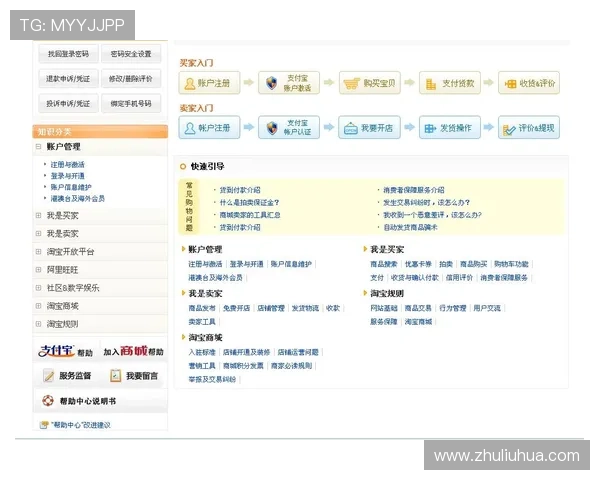Click the 帮助中心说明书 lifebuoy icon
This screenshot has width=600, height=480.
click(x=48, y=401)
